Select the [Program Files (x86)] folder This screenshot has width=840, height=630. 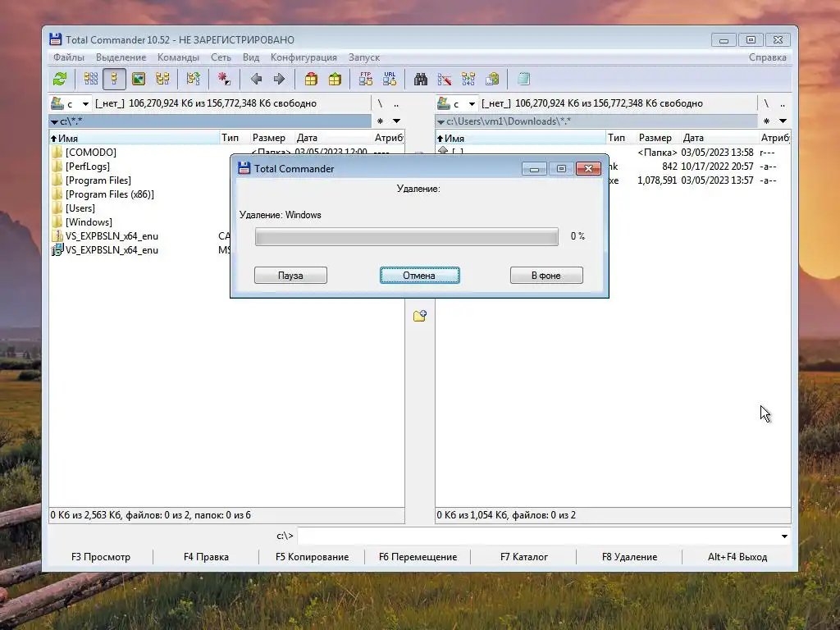(109, 194)
